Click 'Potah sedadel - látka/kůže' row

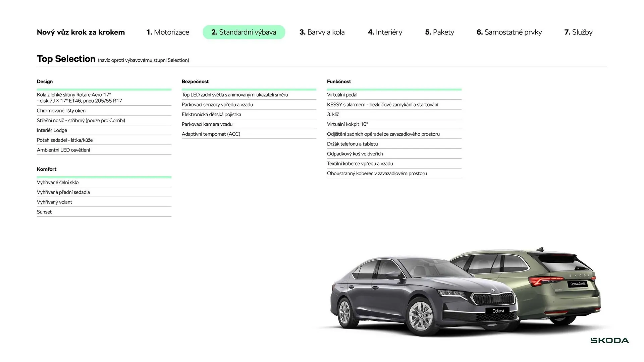[x=104, y=140]
